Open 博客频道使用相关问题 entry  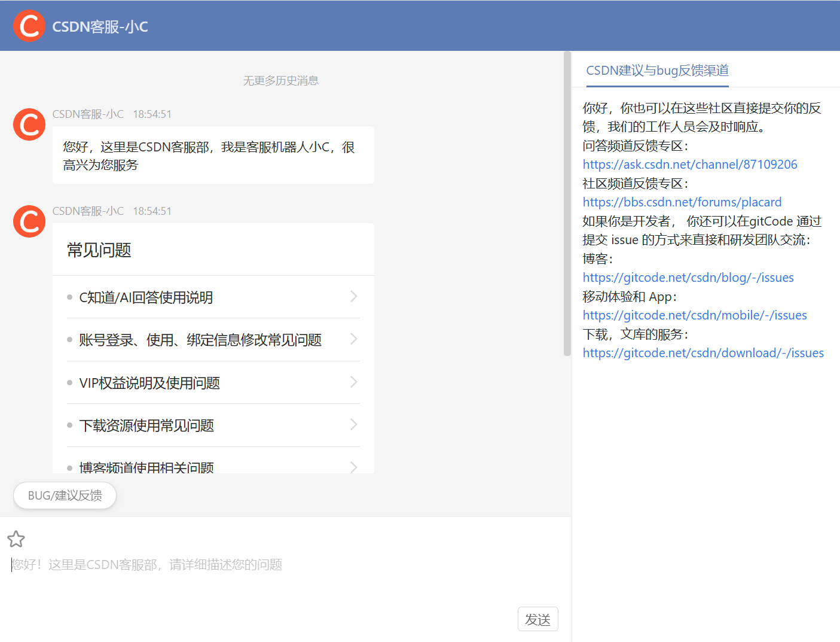click(213, 461)
